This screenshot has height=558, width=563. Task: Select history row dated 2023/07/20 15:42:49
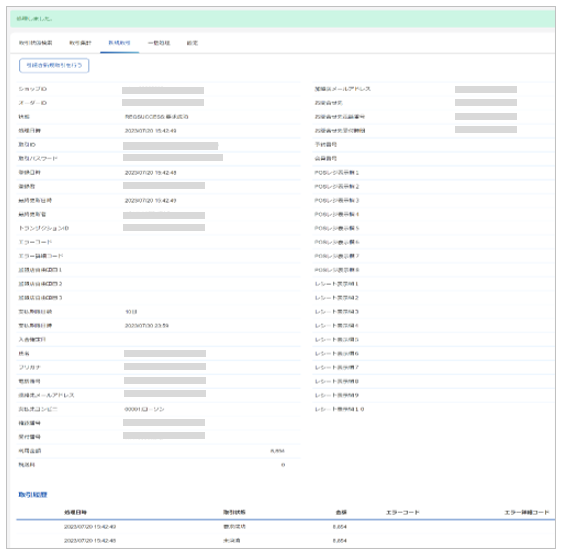coord(285,527)
